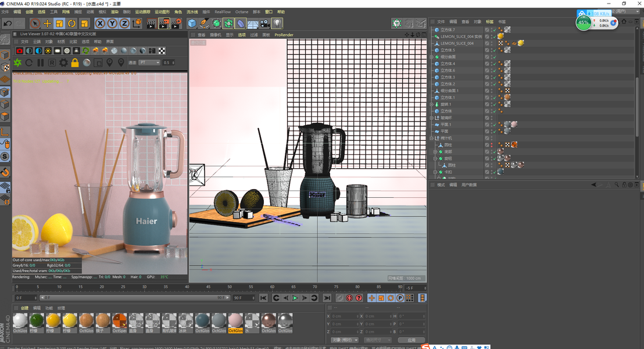The image size is (644, 349).
Task: Open material manager 创建 menu
Action: pyautogui.click(x=24, y=308)
